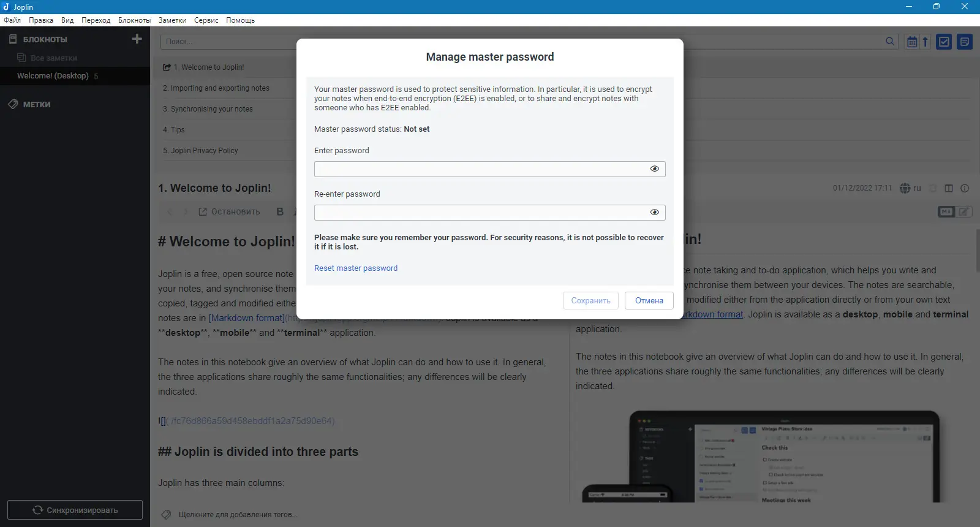
Task: Create a new to-do with the checkbox icon
Action: click(944, 42)
